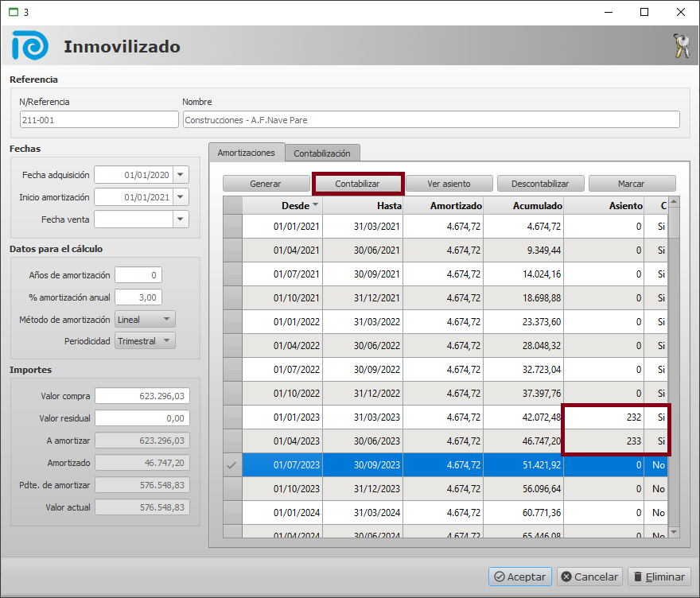
Task: Open the Periodicidad dropdown
Action: [x=166, y=341]
